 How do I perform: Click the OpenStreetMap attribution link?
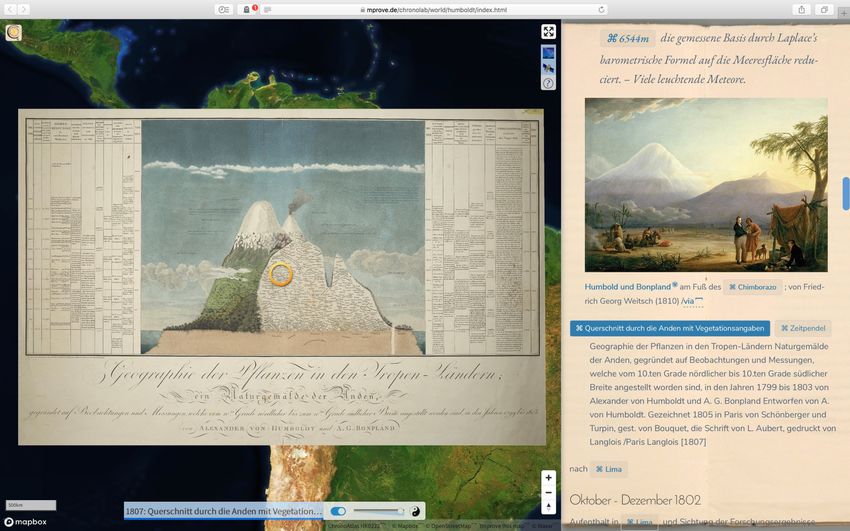(448, 526)
